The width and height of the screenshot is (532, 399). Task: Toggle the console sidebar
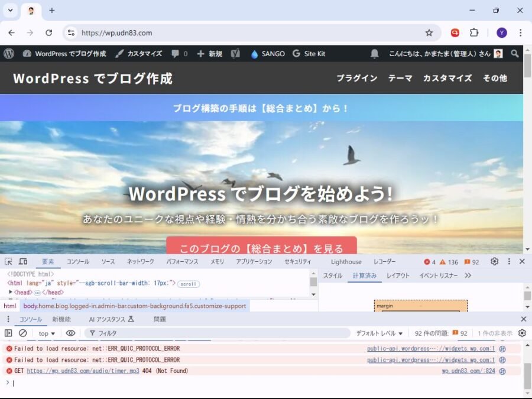[8, 333]
